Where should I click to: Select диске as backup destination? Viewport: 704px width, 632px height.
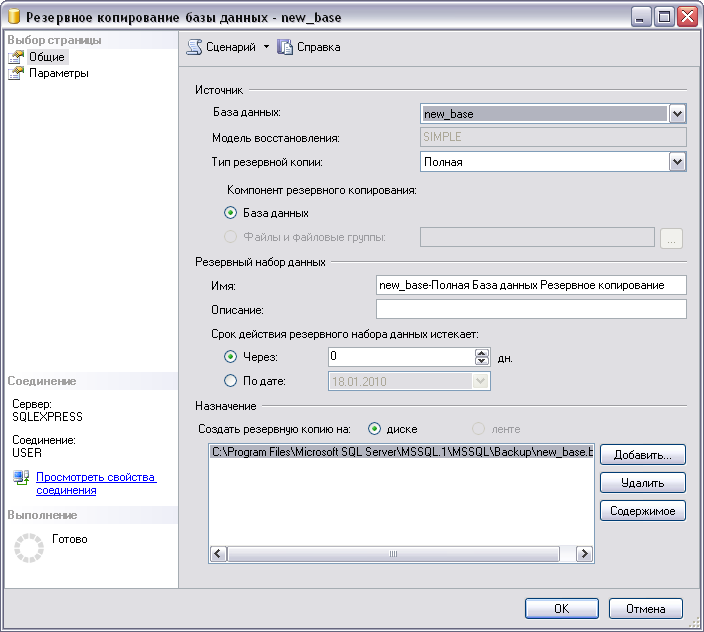coord(376,429)
